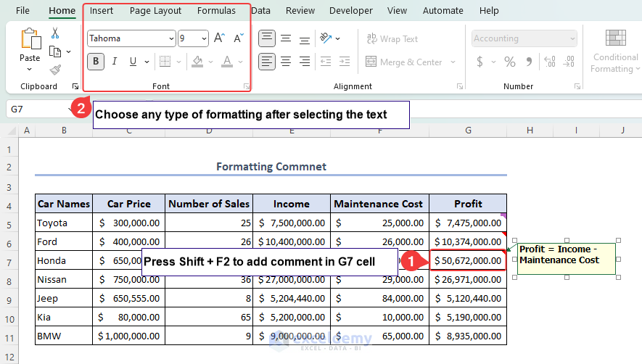
Task: Open the font size 9 dropdown
Action: [x=204, y=39]
